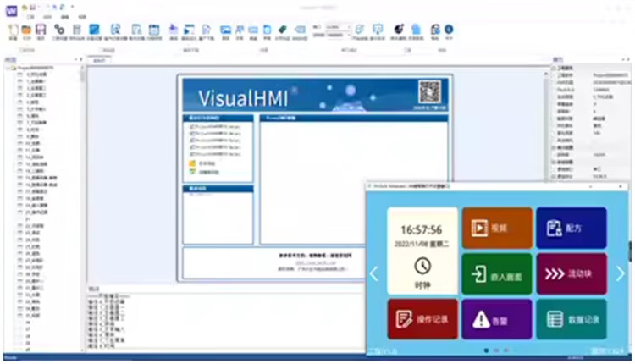Click the letter-A text control toolbar icon
Image resolution: width=635 pixels, height=364 pixels.
(x=240, y=30)
